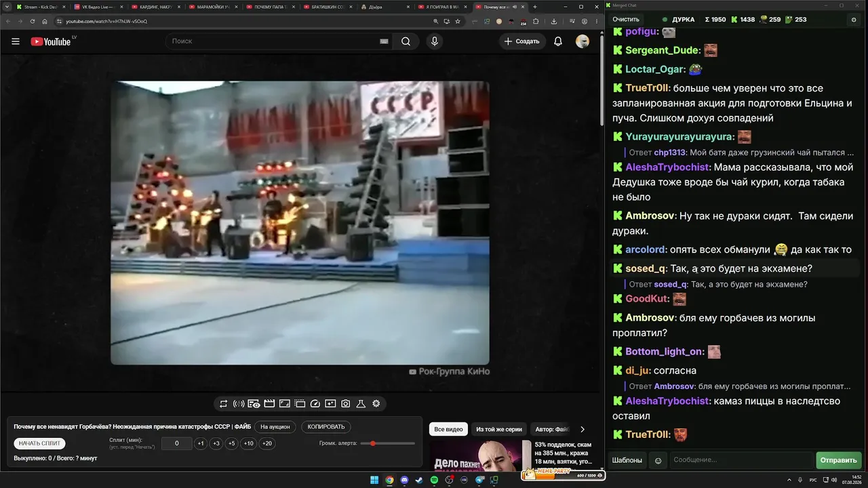Viewport: 868px width, 488px height.
Task: Open the YouTube account avatar menu
Action: (x=583, y=41)
